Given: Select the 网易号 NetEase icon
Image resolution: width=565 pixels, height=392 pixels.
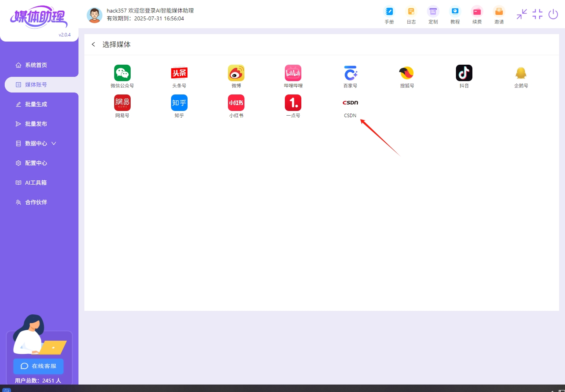Looking at the screenshot, I should [122, 103].
